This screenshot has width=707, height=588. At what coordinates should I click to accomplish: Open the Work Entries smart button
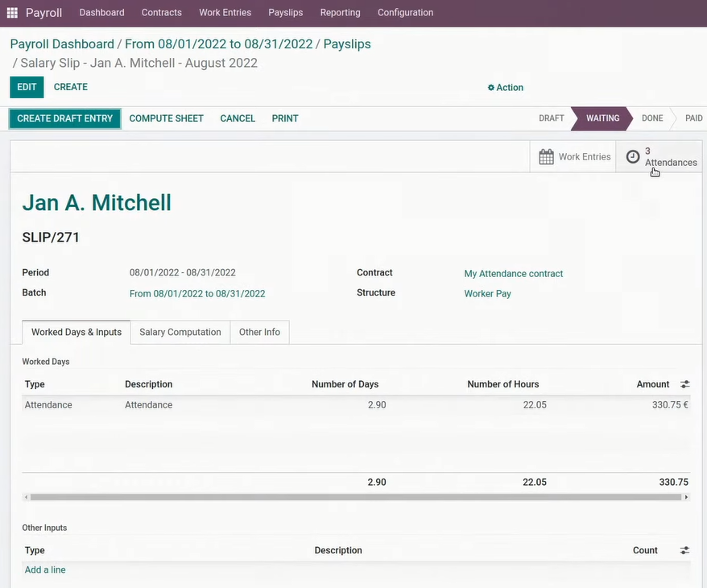tap(573, 156)
